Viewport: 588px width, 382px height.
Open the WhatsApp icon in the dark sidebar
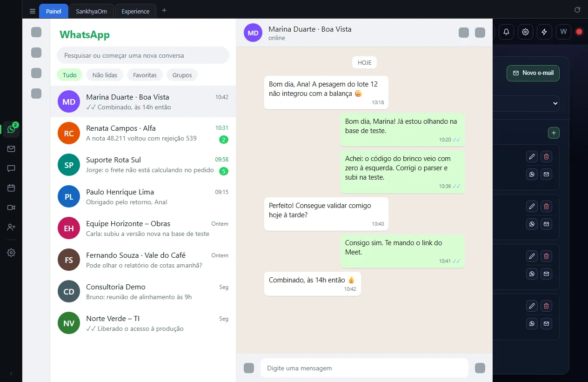coord(11,129)
